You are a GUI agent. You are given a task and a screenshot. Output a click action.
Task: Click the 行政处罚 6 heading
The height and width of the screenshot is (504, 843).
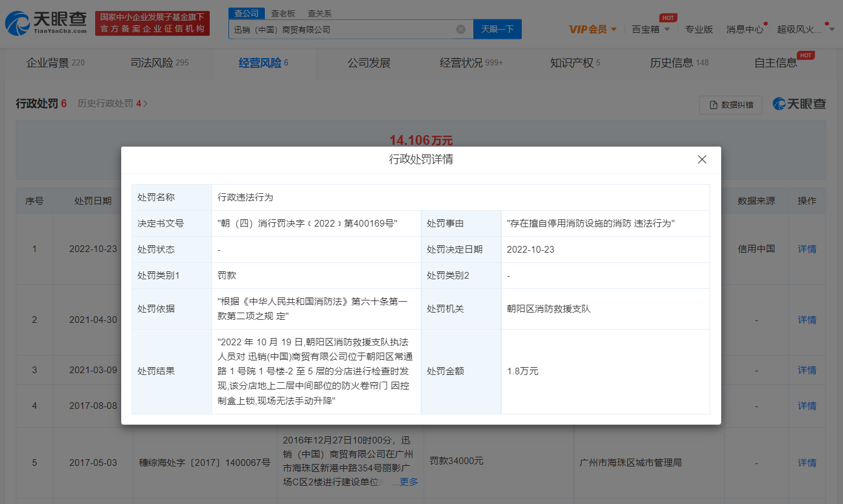pyautogui.click(x=41, y=104)
